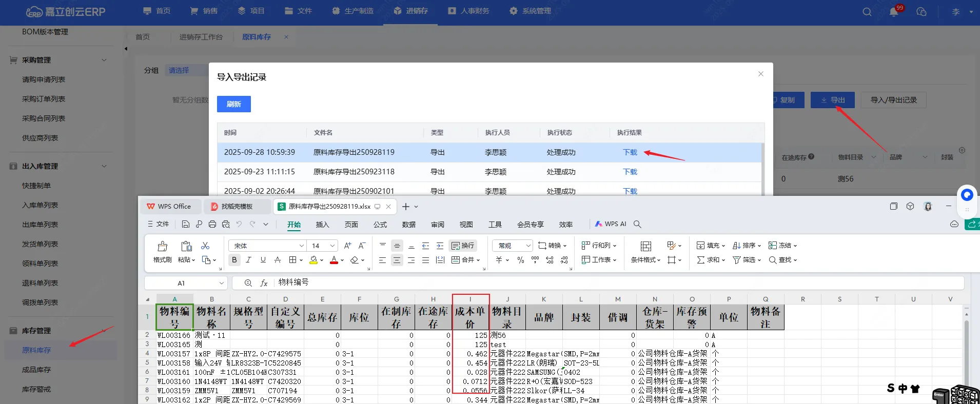Open the font size dropdown showing 14
Viewport: 980px width, 404px height.
tap(332, 246)
